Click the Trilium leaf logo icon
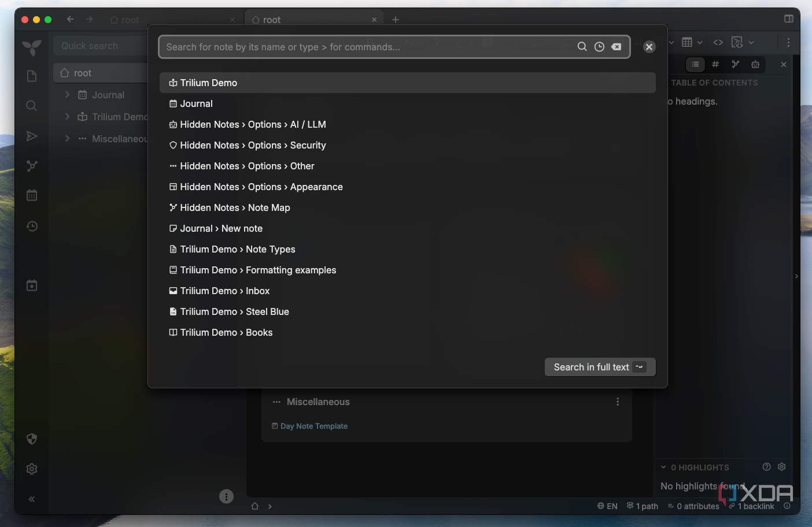 click(32, 47)
